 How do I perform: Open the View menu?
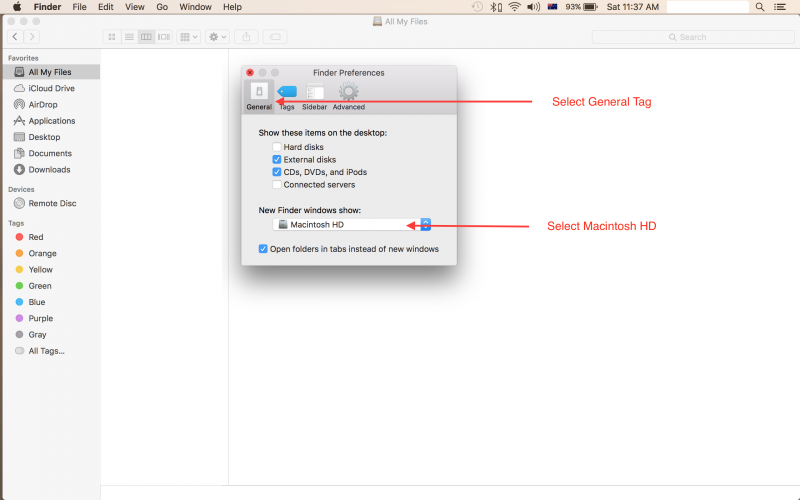[135, 7]
